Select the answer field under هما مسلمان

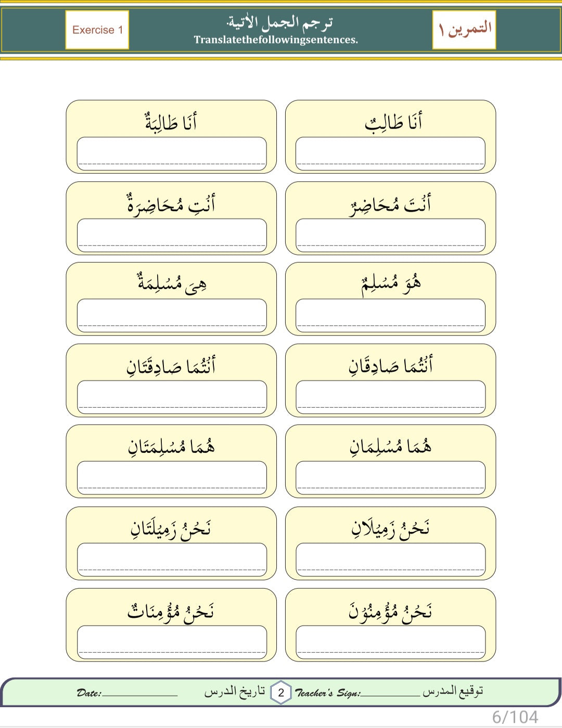tap(390, 478)
